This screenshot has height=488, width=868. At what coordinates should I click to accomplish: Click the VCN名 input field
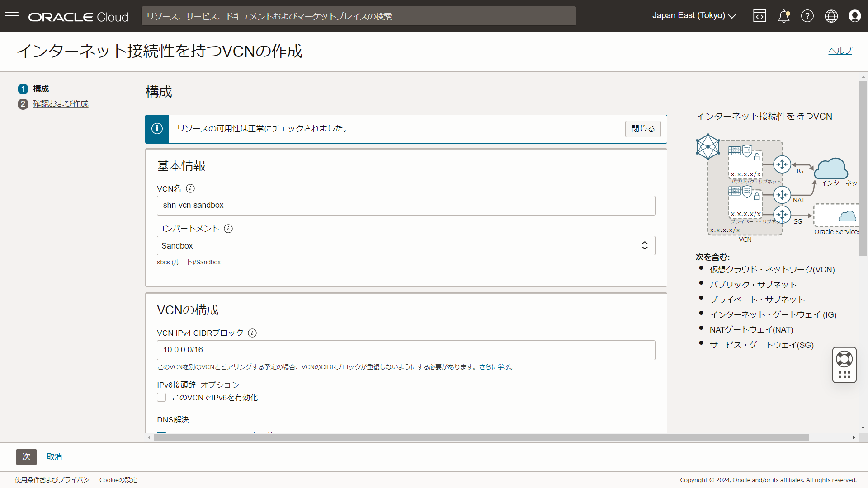(406, 206)
